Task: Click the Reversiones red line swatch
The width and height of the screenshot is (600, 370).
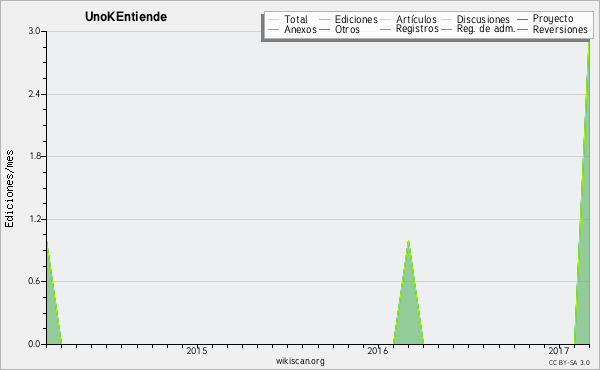Action: click(523, 29)
